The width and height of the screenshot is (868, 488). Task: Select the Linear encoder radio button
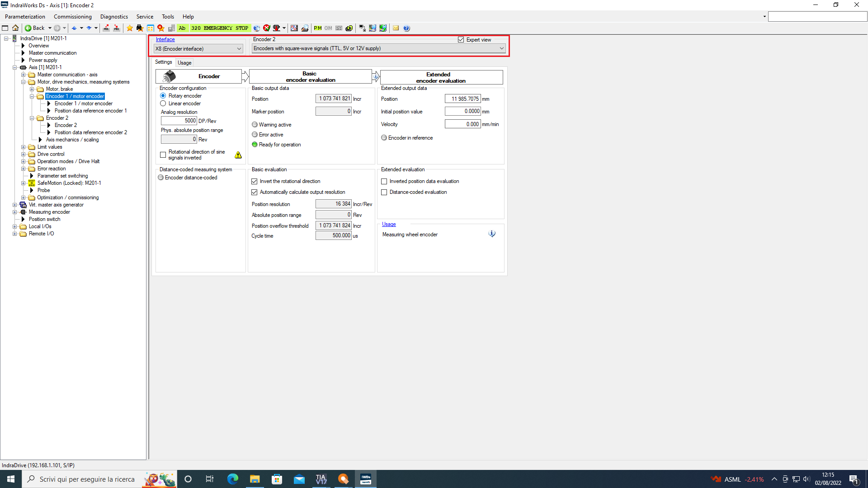163,103
